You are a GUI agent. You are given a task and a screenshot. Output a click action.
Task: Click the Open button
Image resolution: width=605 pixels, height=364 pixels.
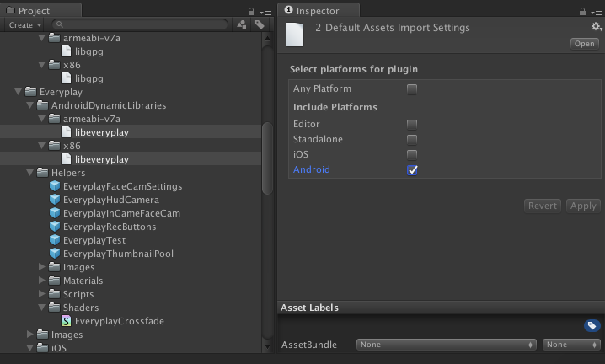[584, 44]
